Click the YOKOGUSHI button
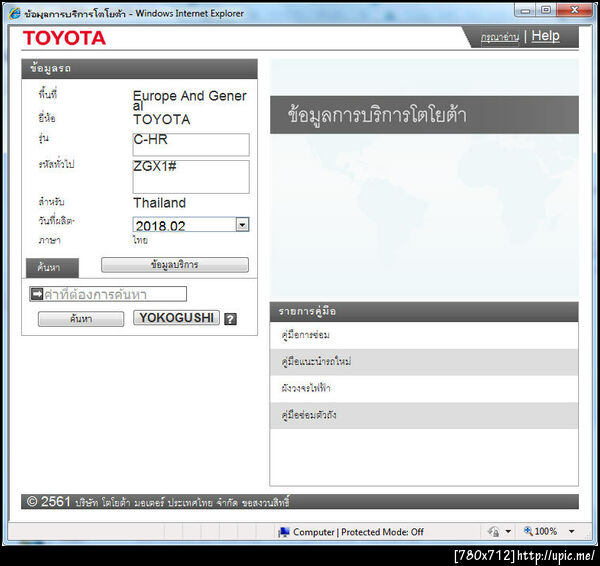 [x=176, y=318]
